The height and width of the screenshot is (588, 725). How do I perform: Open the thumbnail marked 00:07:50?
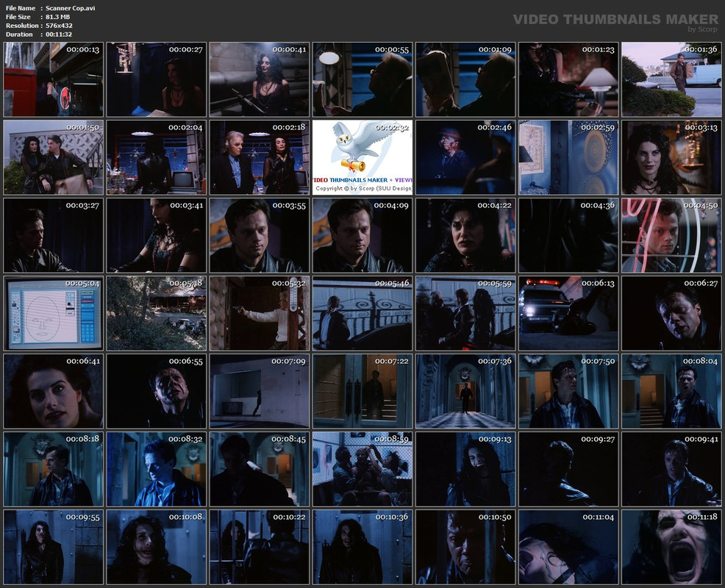(x=568, y=391)
